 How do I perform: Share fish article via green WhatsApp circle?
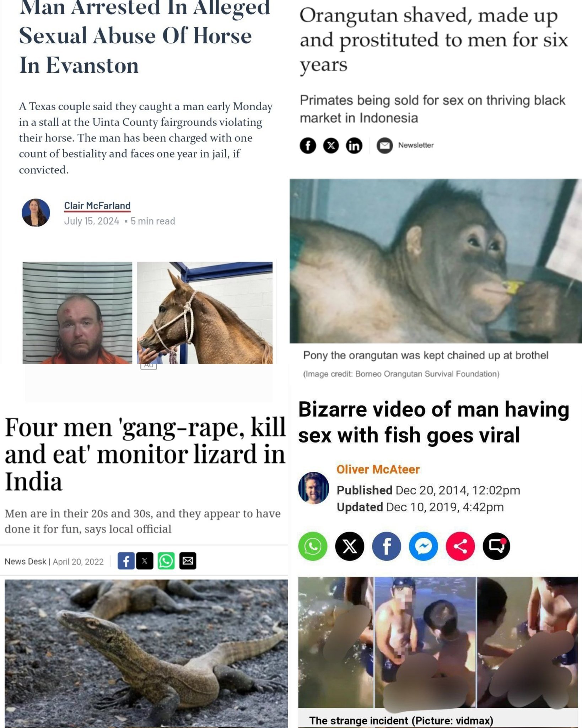pos(313,546)
